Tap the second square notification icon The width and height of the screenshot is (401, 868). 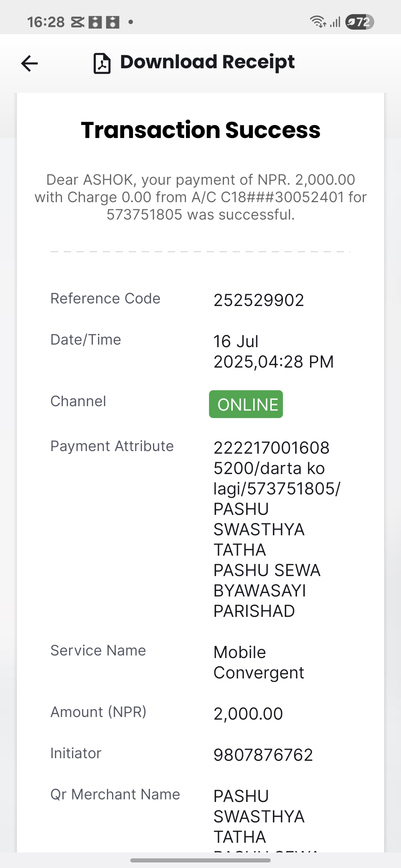[x=113, y=23]
